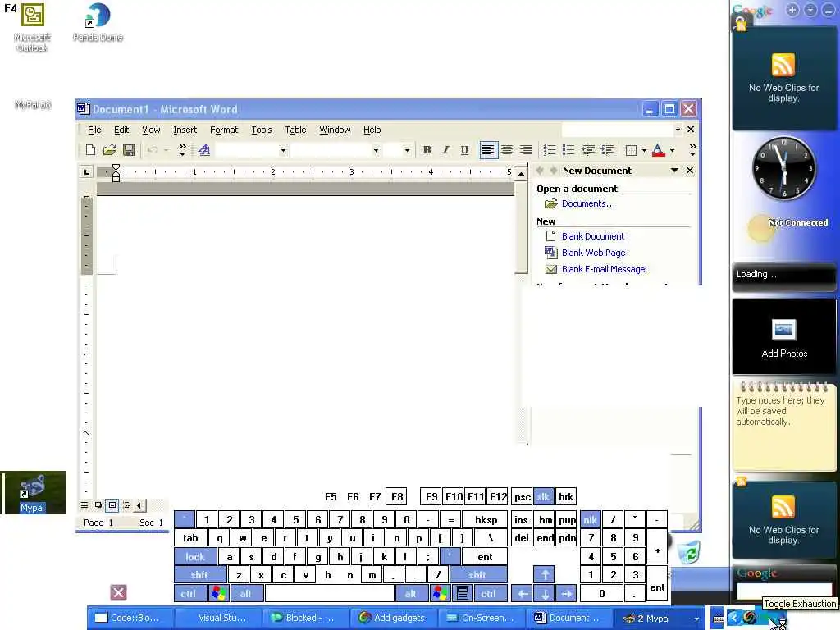Choose Blank Document in task pane
This screenshot has width=840, height=630.
point(593,236)
